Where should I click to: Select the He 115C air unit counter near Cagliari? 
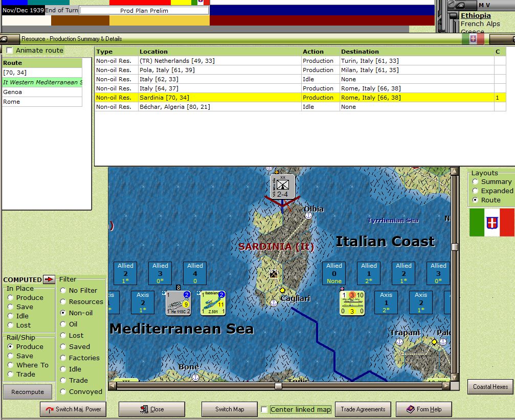(178, 302)
